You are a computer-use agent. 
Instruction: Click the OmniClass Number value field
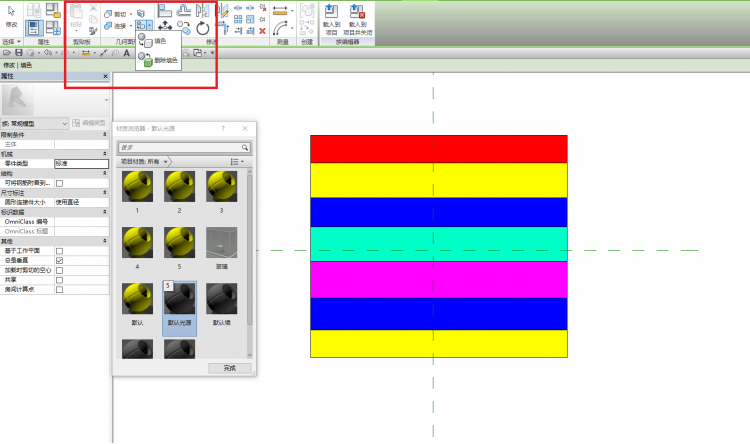point(81,222)
